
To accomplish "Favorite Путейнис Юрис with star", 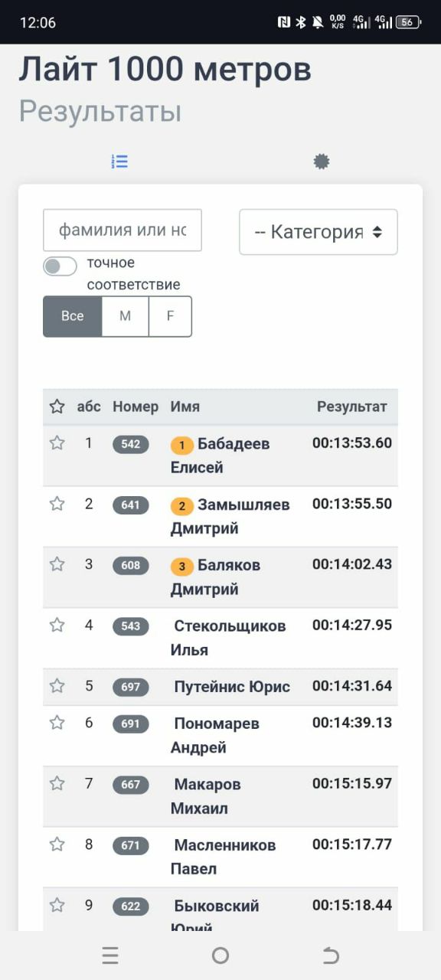I will point(57,685).
